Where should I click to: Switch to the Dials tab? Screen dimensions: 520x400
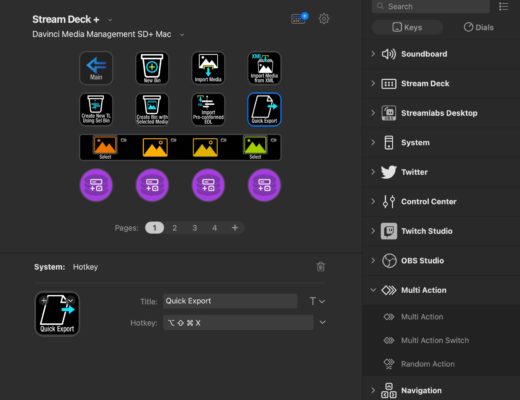pos(479,27)
